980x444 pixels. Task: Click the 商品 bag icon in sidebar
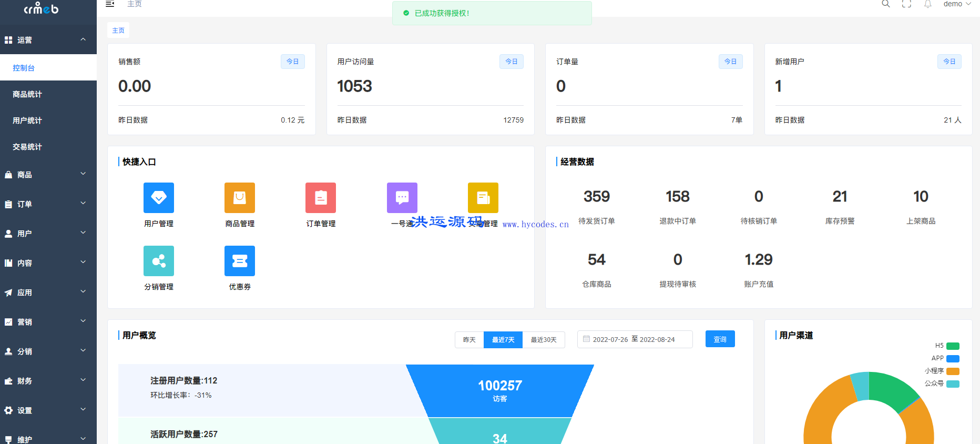point(8,175)
